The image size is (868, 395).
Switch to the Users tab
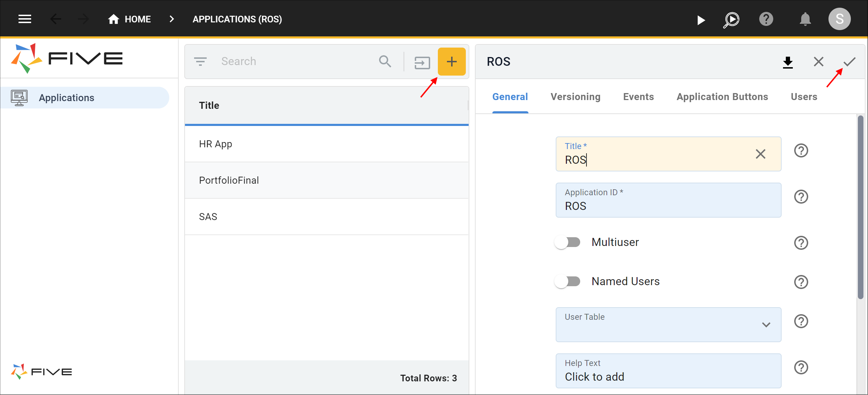click(804, 97)
